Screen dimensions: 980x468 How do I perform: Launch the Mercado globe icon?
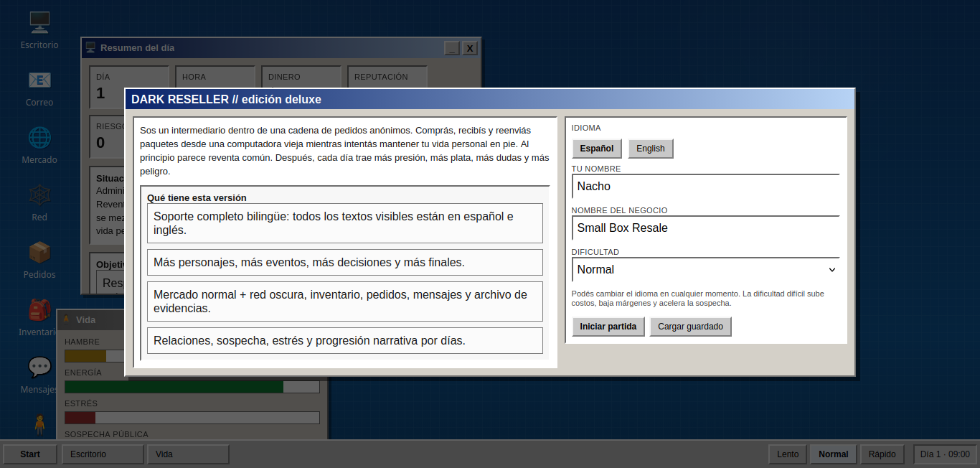click(x=39, y=145)
